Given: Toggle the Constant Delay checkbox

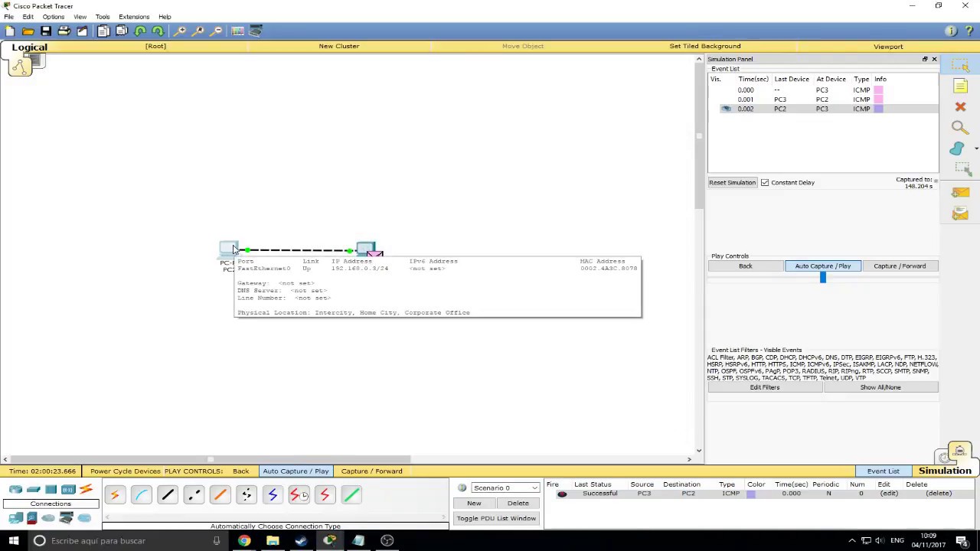Looking at the screenshot, I should [765, 182].
